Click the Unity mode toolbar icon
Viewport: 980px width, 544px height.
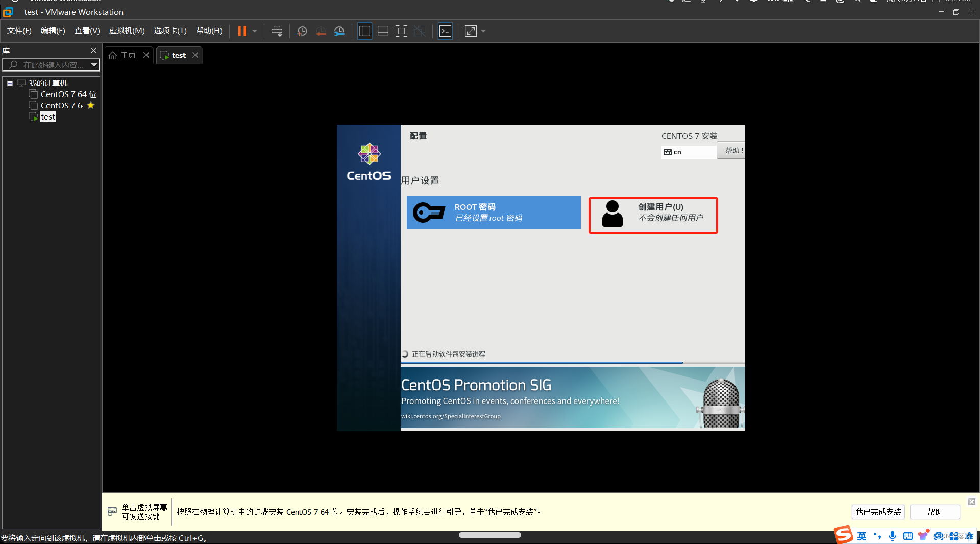click(x=420, y=31)
